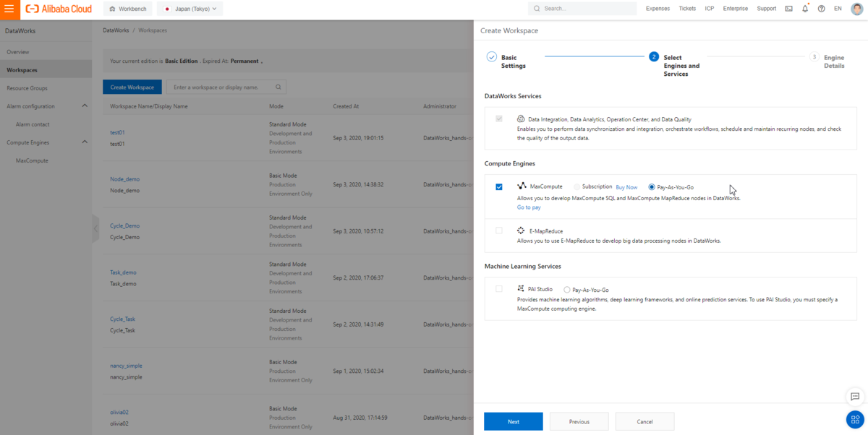Open the test01 workspace link
Screen dimensions: 868x435
tap(117, 132)
